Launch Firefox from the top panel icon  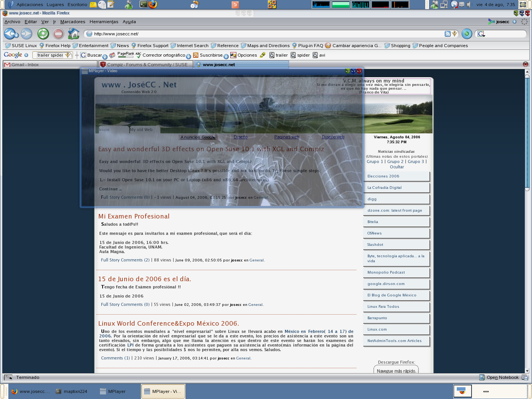pyautogui.click(x=153, y=5)
